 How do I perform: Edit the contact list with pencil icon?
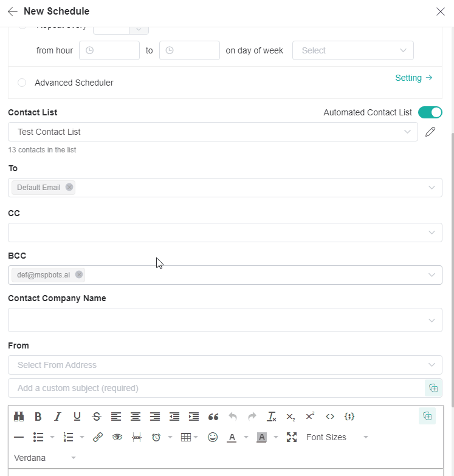pos(430,132)
